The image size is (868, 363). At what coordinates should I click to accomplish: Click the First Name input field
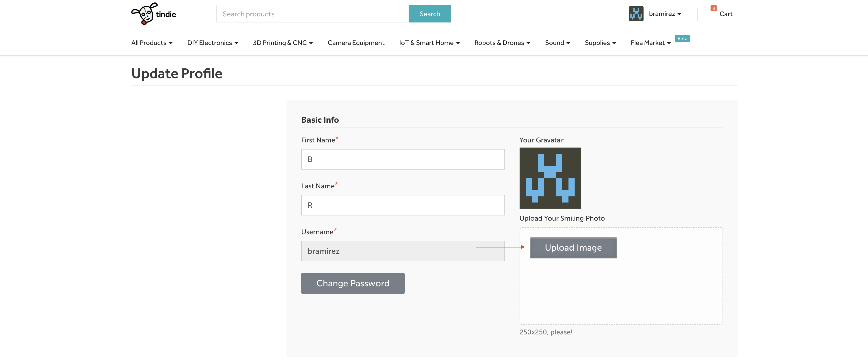[x=402, y=159]
